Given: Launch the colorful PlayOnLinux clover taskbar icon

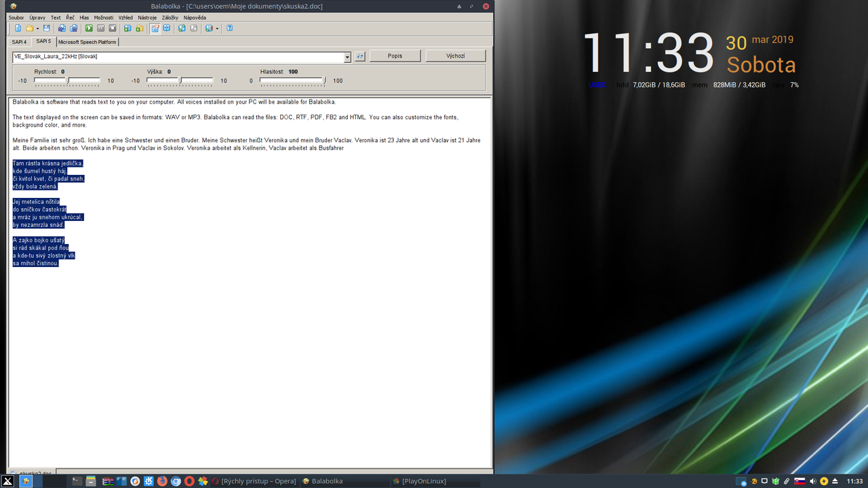Looking at the screenshot, I should [x=203, y=481].
